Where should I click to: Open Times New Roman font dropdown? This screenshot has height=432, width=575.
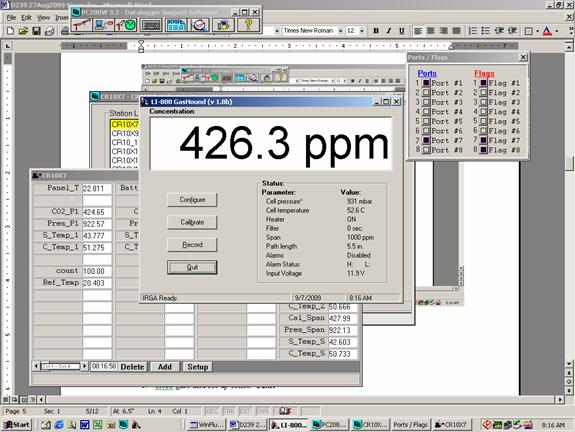coord(340,31)
